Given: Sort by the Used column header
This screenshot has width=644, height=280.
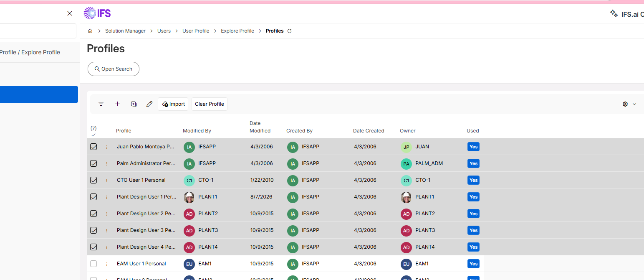Looking at the screenshot, I should 473,131.
